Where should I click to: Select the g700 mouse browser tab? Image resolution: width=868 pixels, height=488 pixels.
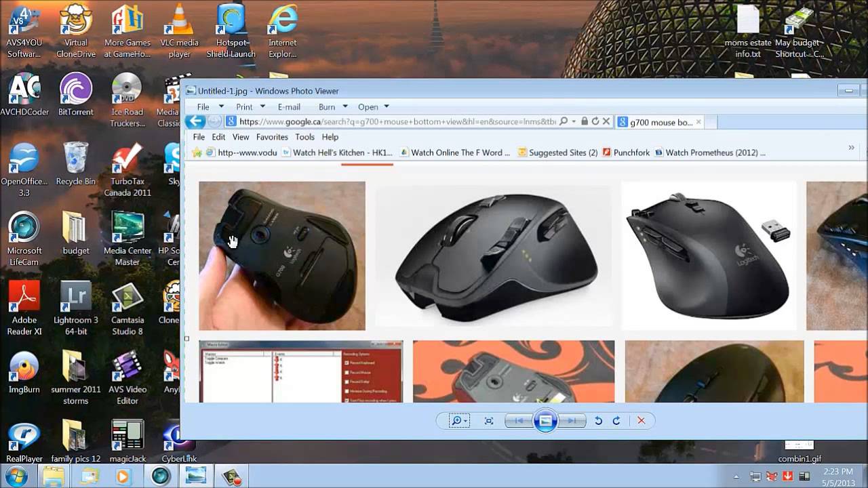(661, 123)
